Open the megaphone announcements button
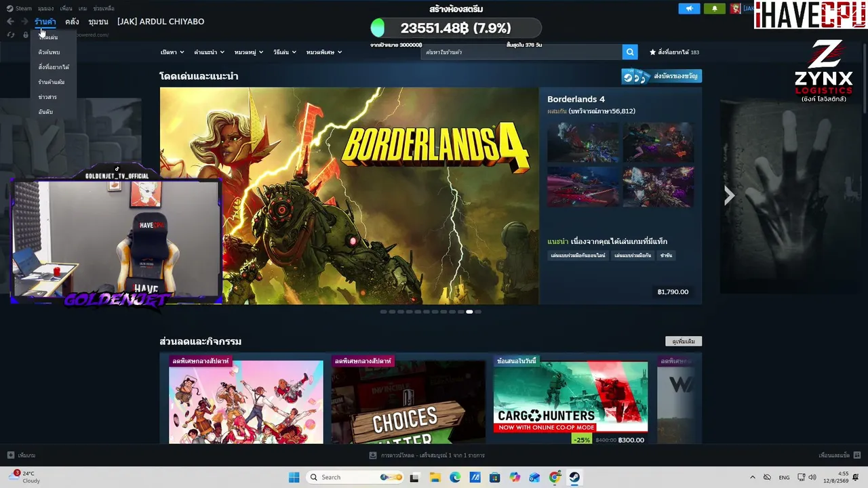Screen dimensions: 868x488 [689, 9]
